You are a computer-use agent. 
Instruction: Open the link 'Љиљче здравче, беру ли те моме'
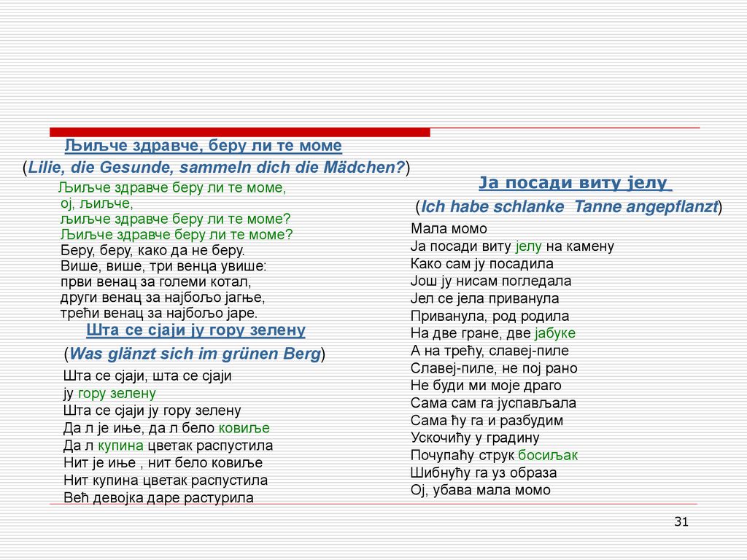pyautogui.click(x=204, y=145)
